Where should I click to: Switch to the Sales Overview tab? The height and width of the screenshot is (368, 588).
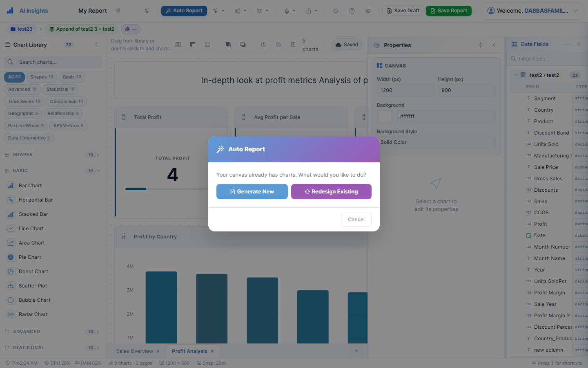[134, 351]
